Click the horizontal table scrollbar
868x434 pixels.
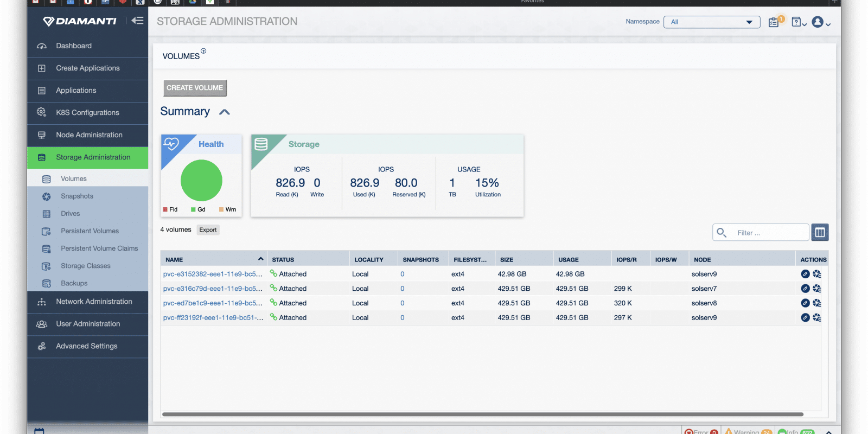[483, 414]
